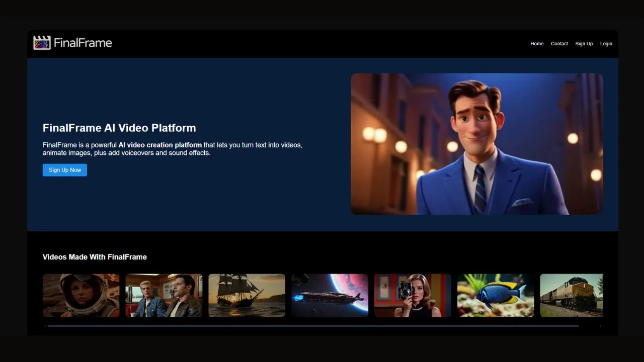Click the FinalFrame clapperboard logo icon
This screenshot has height=362, width=644.
[42, 43]
